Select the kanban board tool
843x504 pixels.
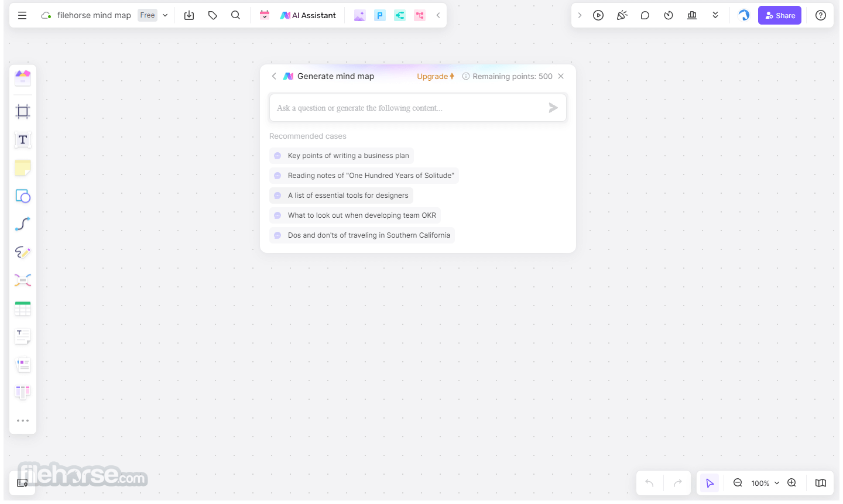(23, 393)
